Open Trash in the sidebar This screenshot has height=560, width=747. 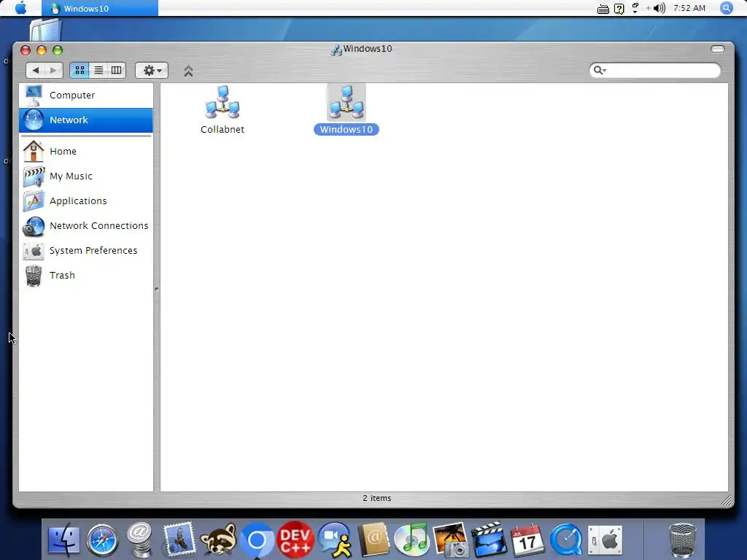point(86,275)
